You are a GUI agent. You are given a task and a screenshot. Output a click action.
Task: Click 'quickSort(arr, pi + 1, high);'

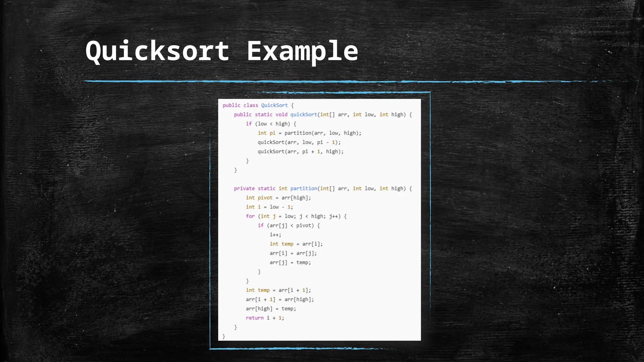(301, 151)
